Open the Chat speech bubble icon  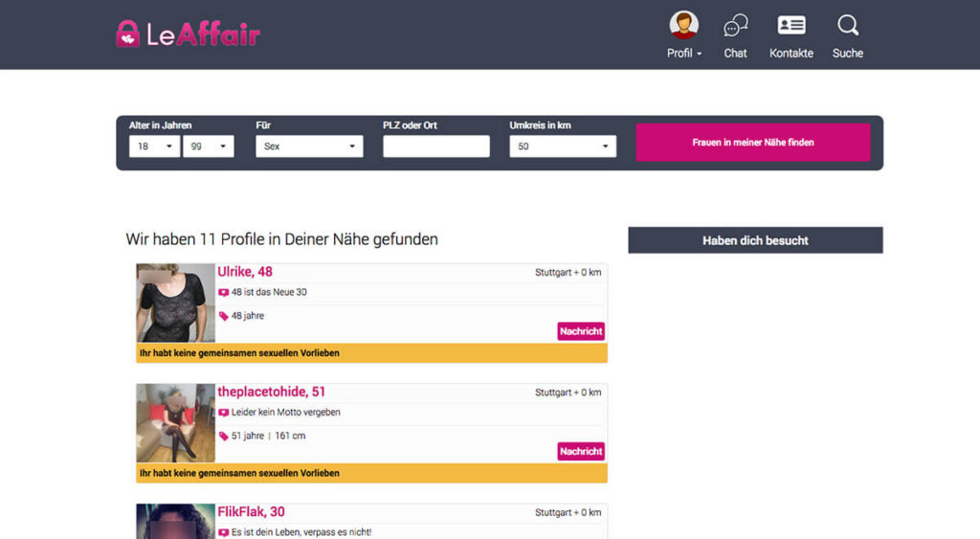pyautogui.click(x=735, y=26)
